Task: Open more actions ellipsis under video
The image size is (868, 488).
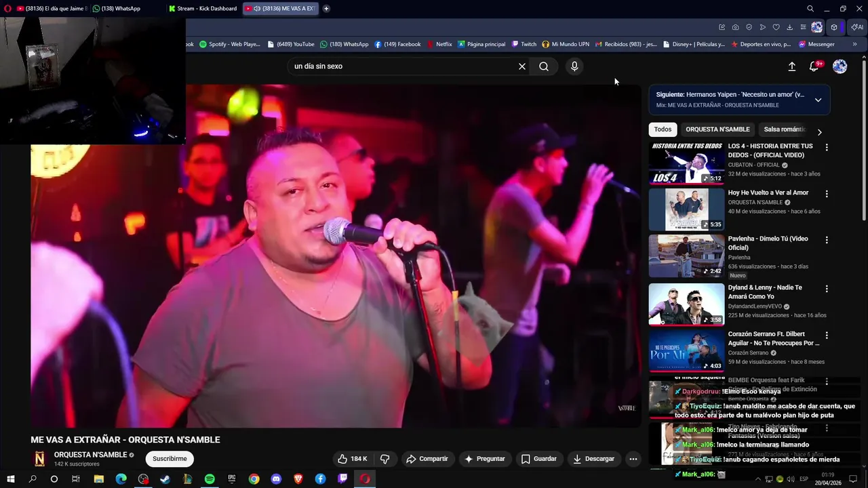Action: click(x=633, y=459)
